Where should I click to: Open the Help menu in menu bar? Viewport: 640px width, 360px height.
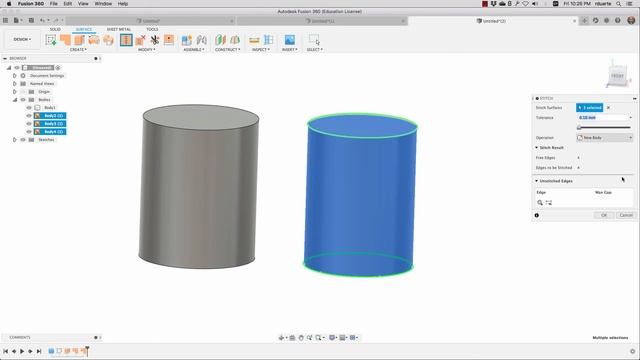(122, 4)
